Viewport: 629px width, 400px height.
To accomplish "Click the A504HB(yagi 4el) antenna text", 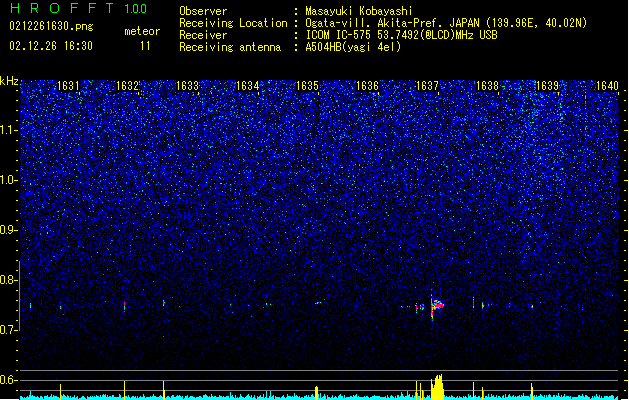I will pos(353,47).
